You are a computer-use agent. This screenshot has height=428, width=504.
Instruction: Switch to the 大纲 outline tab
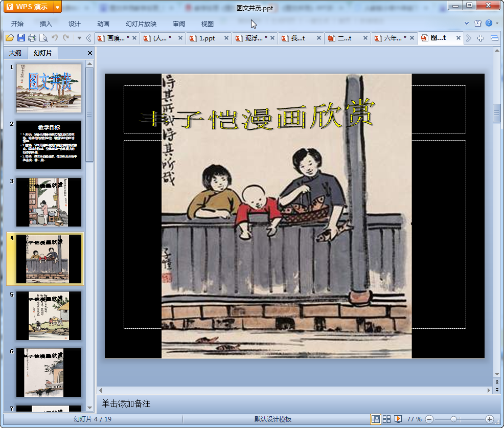pyautogui.click(x=15, y=53)
